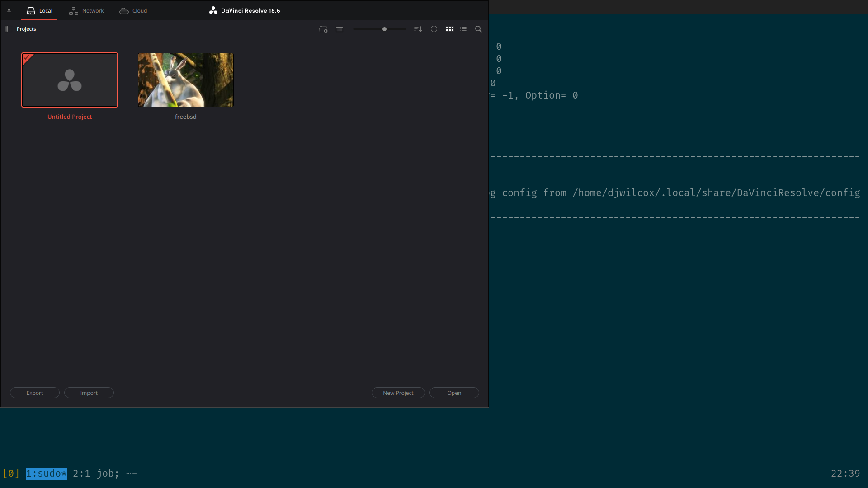Show project info with the info icon
The width and height of the screenshot is (868, 488).
click(434, 29)
